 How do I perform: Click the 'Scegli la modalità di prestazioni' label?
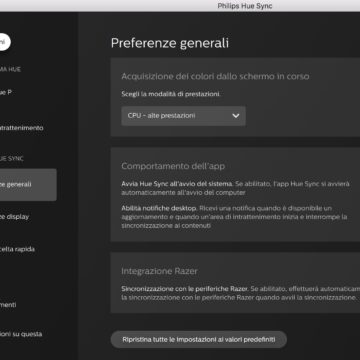click(x=171, y=94)
